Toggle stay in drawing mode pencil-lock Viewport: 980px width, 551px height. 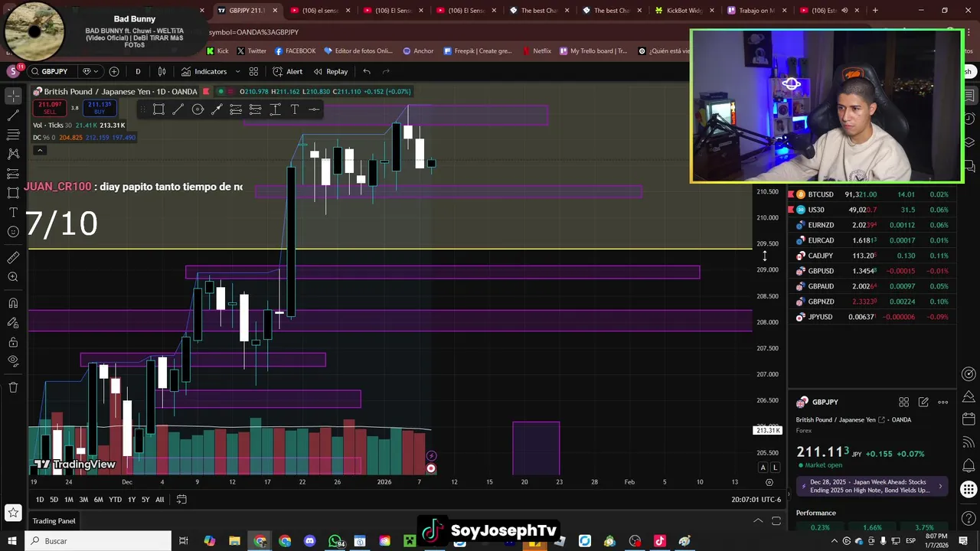(13, 322)
